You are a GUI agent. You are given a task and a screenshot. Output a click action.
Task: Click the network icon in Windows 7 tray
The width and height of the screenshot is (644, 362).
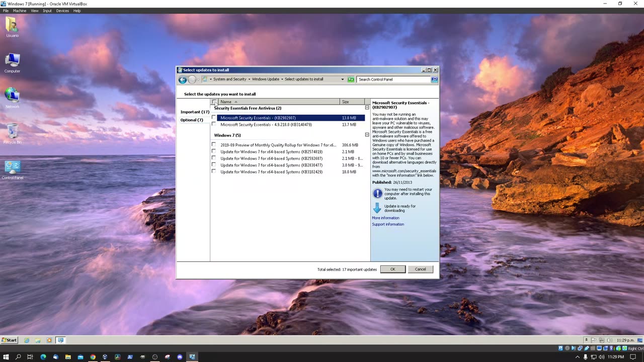pos(602,340)
